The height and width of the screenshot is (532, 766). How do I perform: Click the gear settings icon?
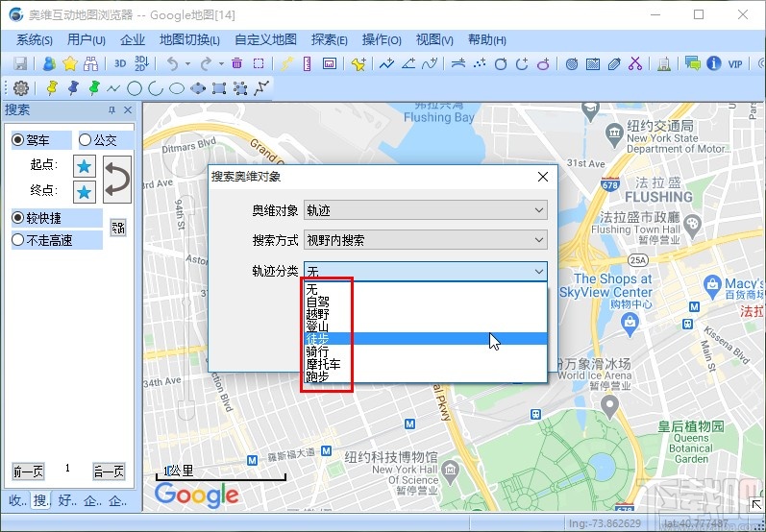tap(21, 88)
